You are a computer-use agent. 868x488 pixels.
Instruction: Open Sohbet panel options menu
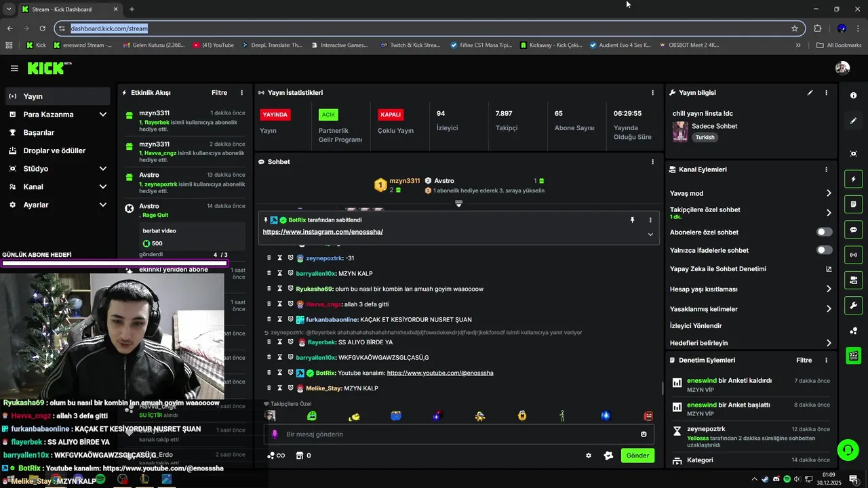653,162
